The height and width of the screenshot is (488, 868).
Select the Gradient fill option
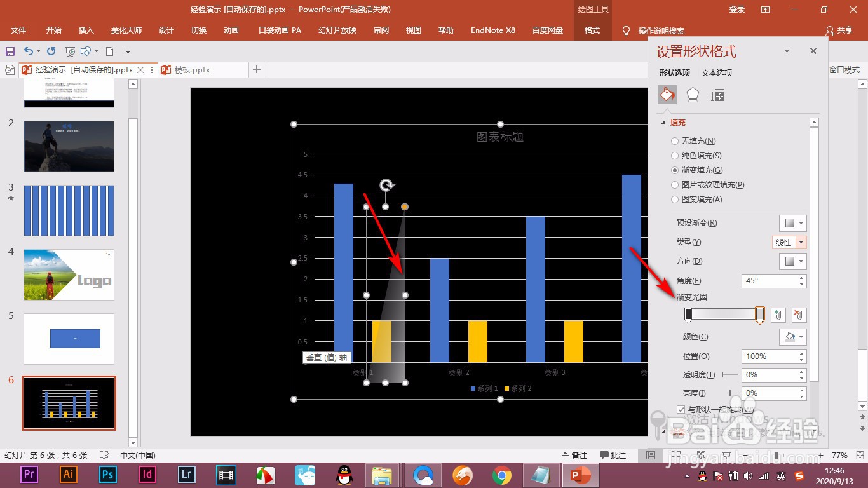tap(697, 170)
